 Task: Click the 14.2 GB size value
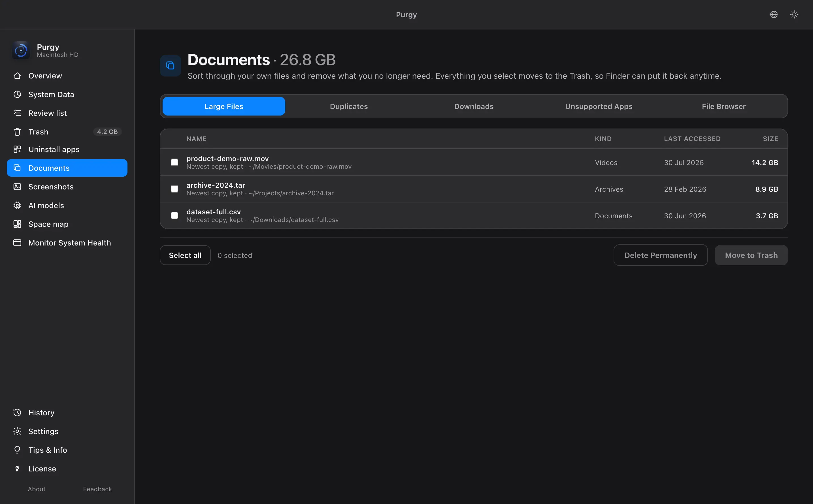[x=765, y=162]
